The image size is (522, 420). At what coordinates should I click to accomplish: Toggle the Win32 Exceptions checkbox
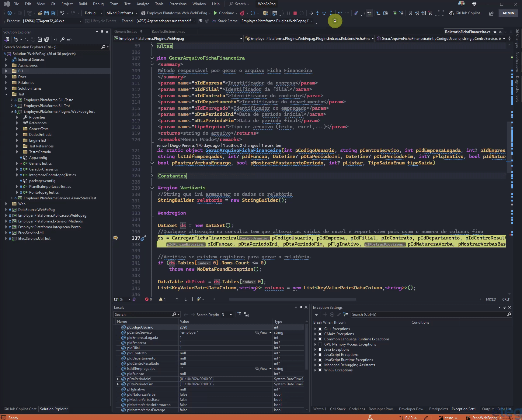click(x=320, y=370)
